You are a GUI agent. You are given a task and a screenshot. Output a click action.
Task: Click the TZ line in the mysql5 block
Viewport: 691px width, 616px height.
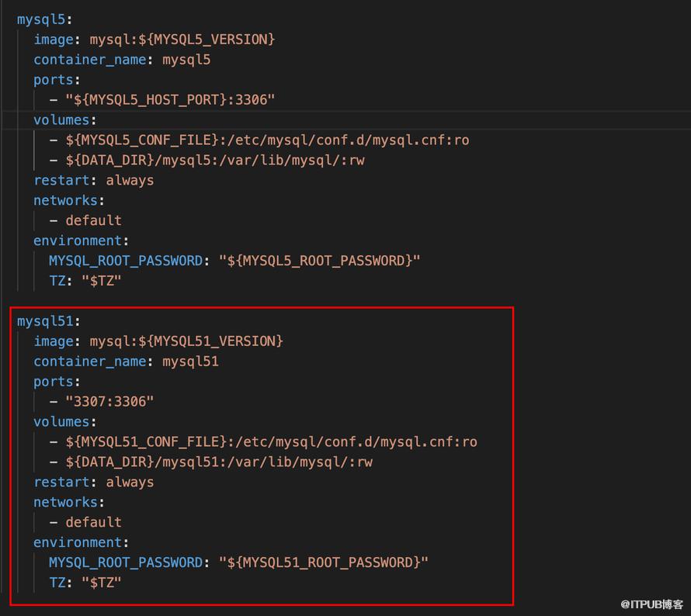pos(85,281)
